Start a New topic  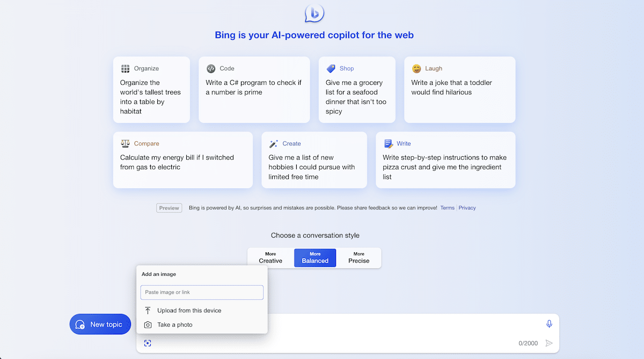tap(100, 324)
